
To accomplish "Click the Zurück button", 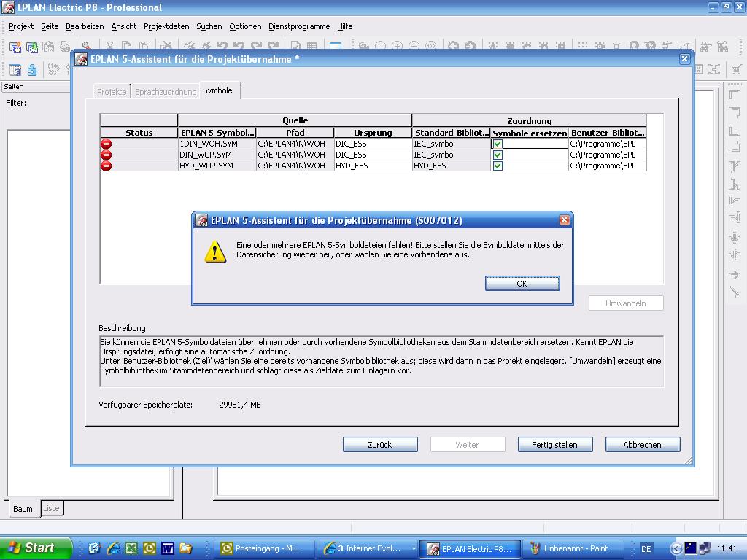I will 380,444.
